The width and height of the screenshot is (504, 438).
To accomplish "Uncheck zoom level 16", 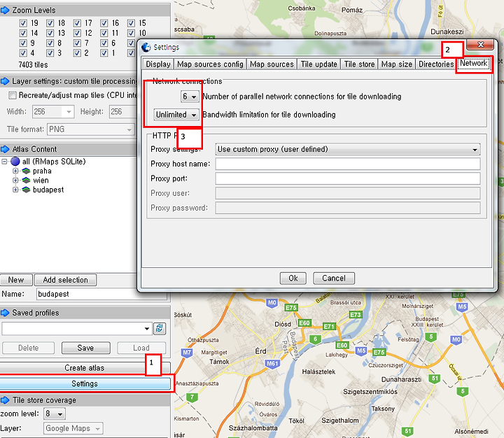I will click(x=104, y=23).
